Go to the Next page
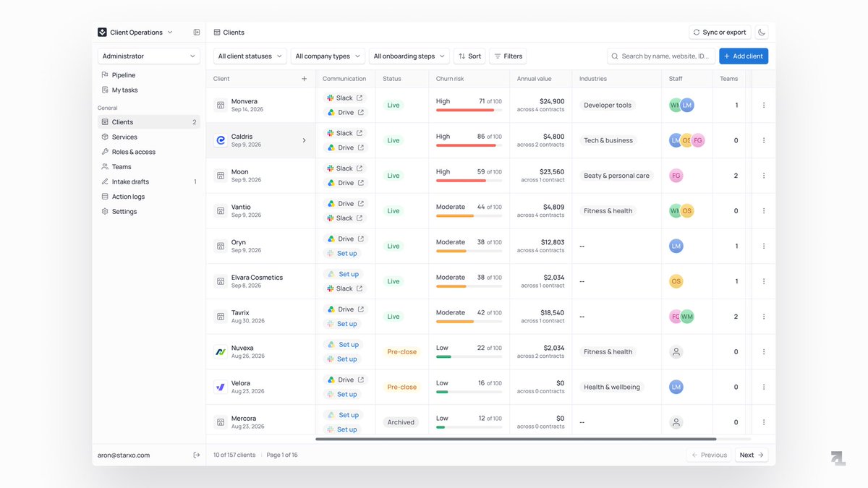This screenshot has height=488, width=868. click(x=752, y=455)
